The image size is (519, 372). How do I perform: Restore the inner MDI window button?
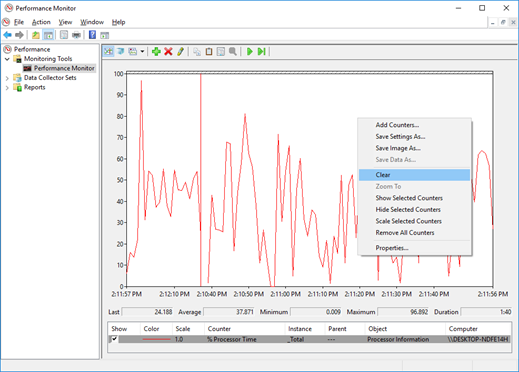pyautogui.click(x=503, y=22)
